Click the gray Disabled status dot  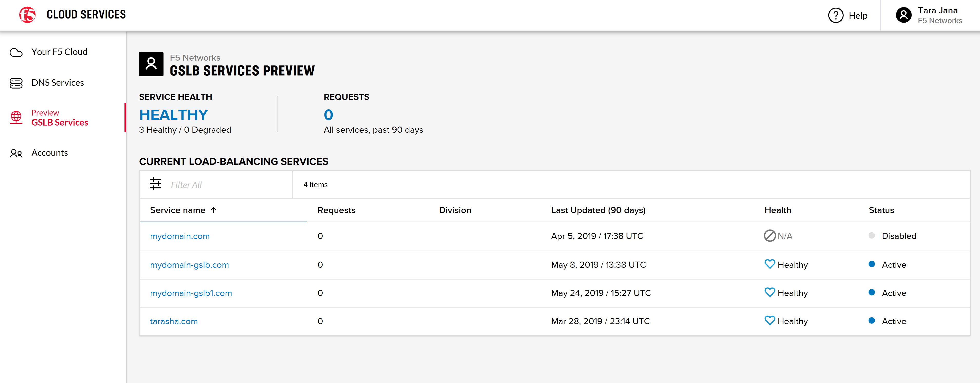click(x=872, y=235)
